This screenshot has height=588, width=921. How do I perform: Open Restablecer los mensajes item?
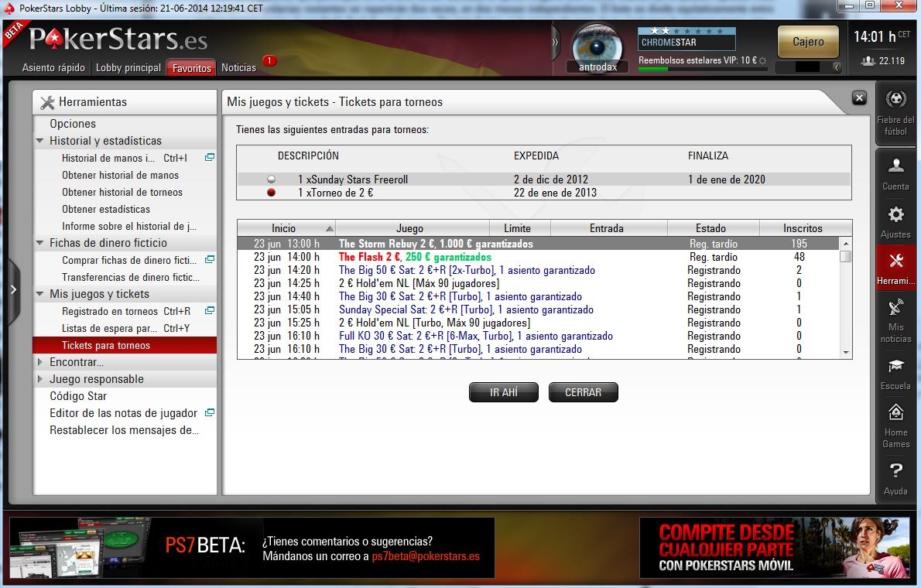pyautogui.click(x=125, y=431)
